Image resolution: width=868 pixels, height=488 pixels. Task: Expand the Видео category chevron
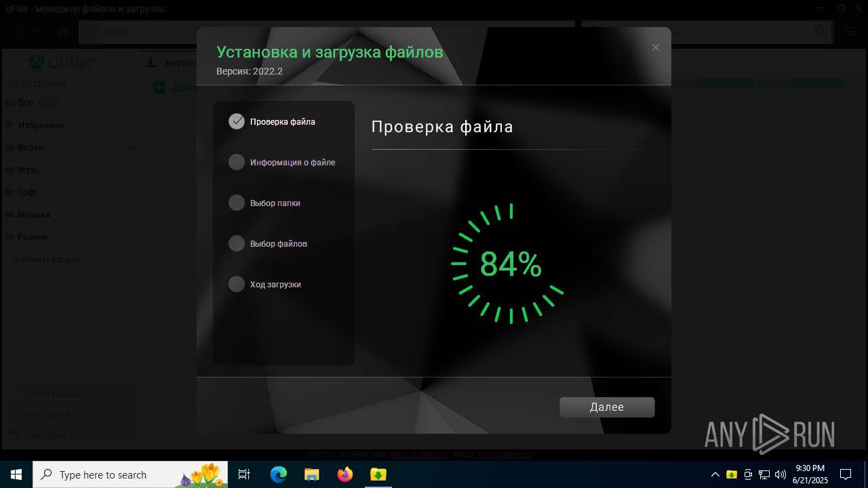pyautogui.click(x=132, y=147)
